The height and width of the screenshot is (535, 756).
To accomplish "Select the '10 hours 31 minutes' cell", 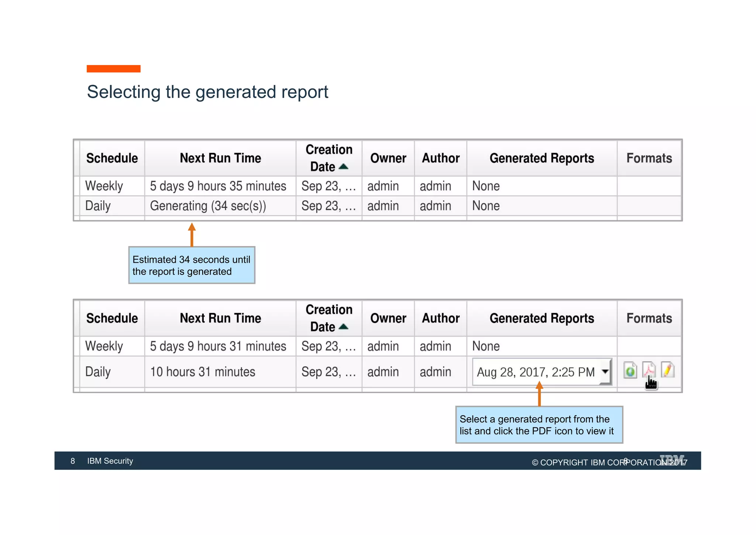I will 203,372.
